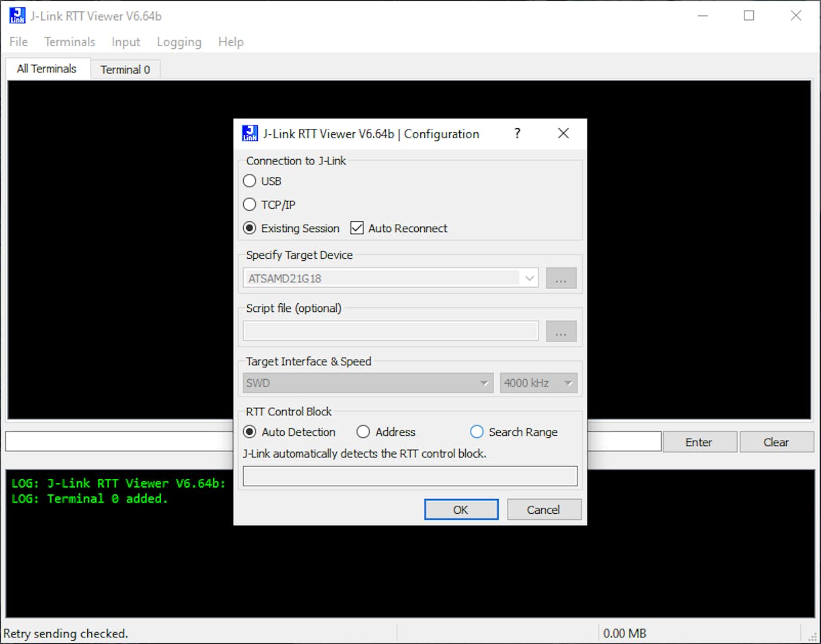Click the Clear button in main window
This screenshot has width=821, height=644.
point(776,442)
